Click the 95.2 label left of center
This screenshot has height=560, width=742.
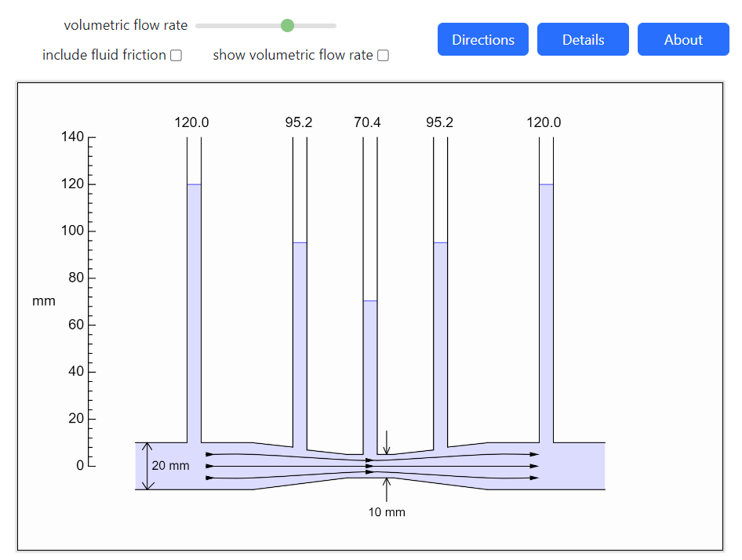(x=298, y=122)
